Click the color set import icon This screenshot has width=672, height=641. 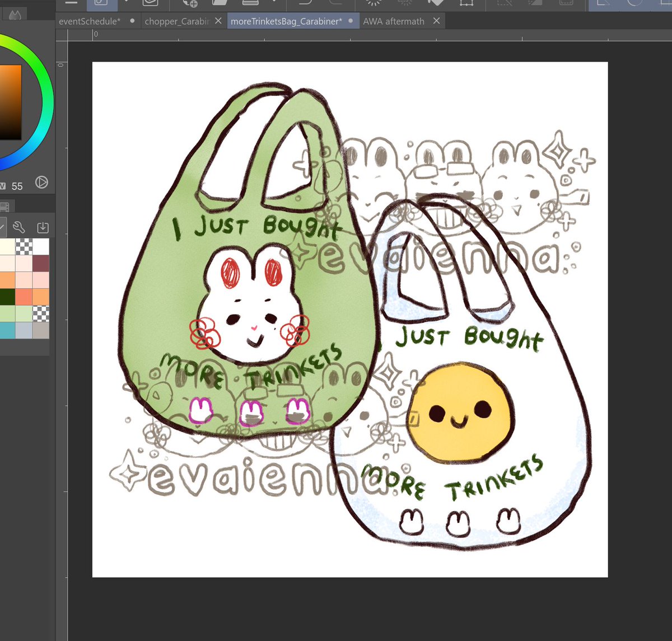click(x=43, y=227)
